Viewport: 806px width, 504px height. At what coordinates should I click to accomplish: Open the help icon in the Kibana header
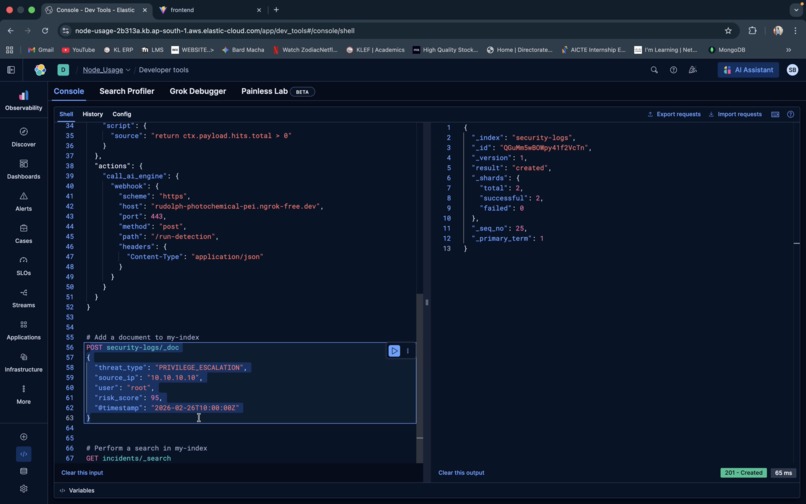pos(673,70)
